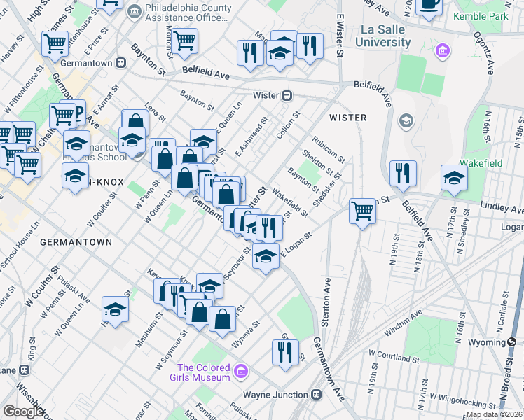Image resolution: width=524 pixels, height=420 pixels.
Task: Click the Wyoming station label
Action: pos(487,342)
